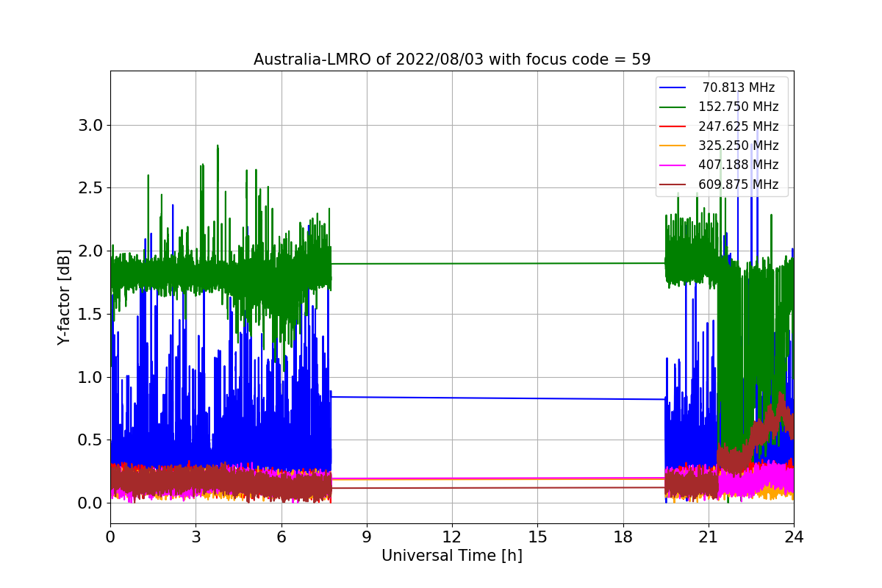Viewport: 882px width, 588px height.
Task: Click the orange line sample in the legend
Action: (673, 146)
